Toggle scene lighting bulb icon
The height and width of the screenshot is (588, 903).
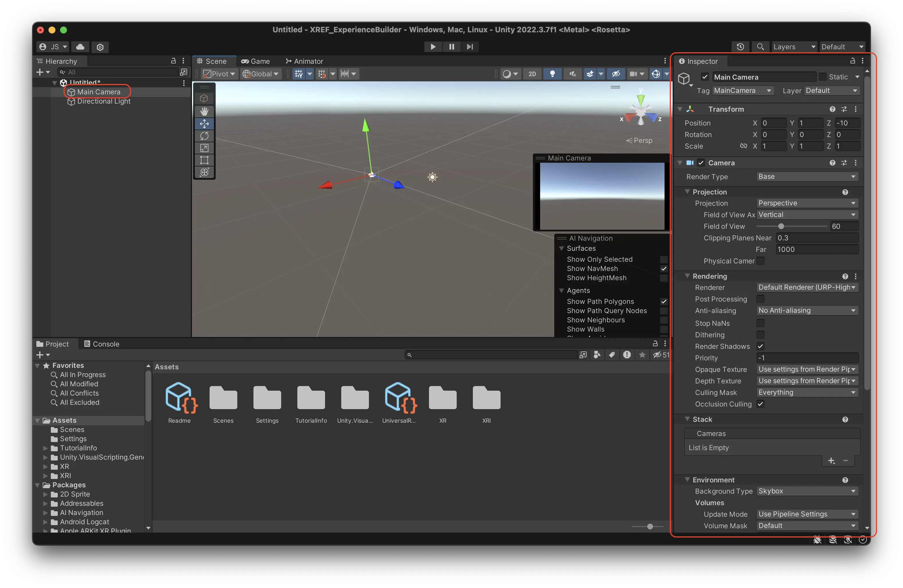click(x=553, y=74)
